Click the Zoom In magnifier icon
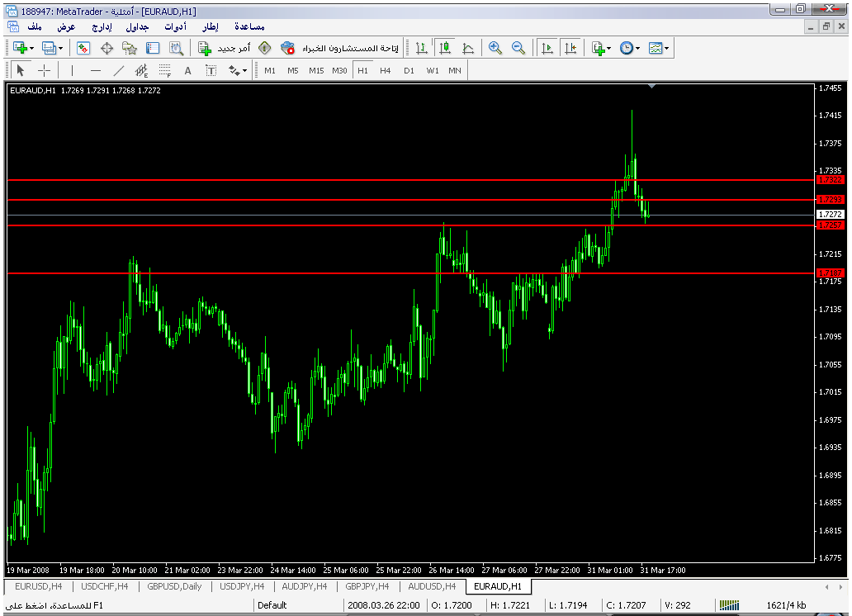Viewport: 852px width, 616px height. pyautogui.click(x=495, y=48)
